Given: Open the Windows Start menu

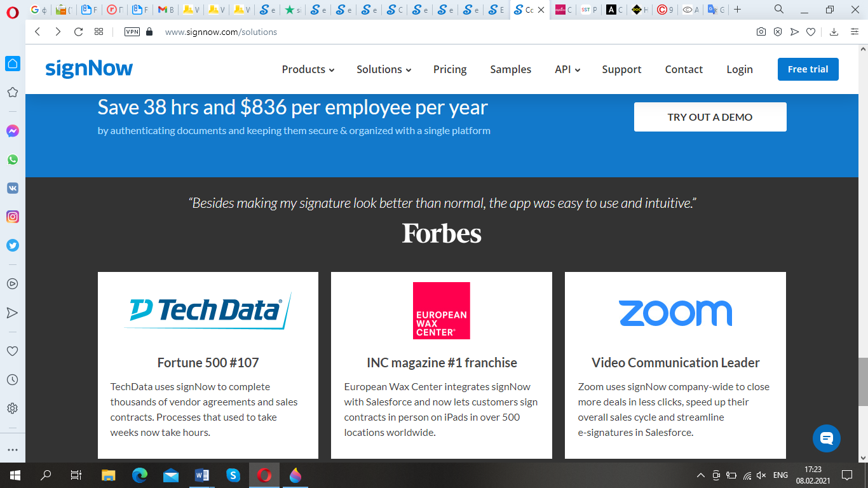Looking at the screenshot, I should tap(15, 475).
